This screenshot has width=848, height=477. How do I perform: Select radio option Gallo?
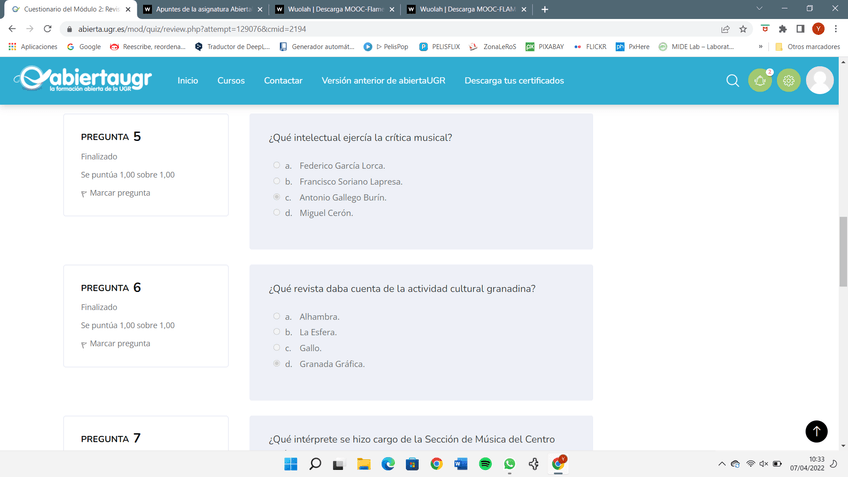point(276,347)
